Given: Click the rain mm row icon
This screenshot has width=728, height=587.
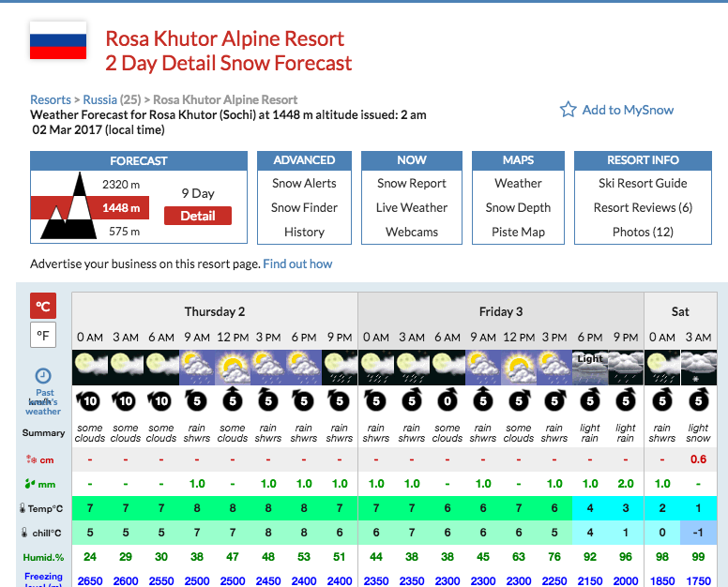Looking at the screenshot, I should 30,484.
